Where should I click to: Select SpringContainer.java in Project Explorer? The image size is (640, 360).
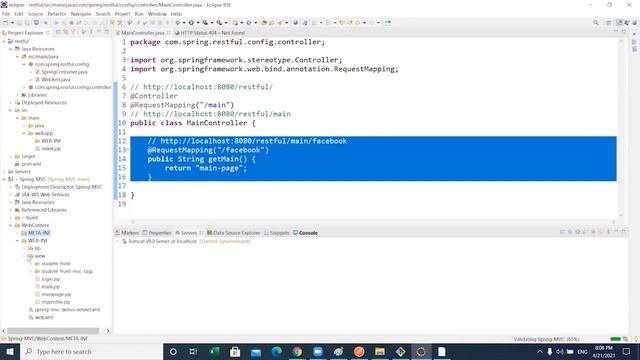coord(64,72)
